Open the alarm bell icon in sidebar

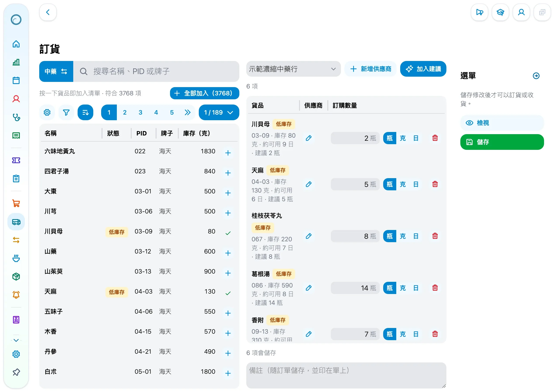coord(16,295)
